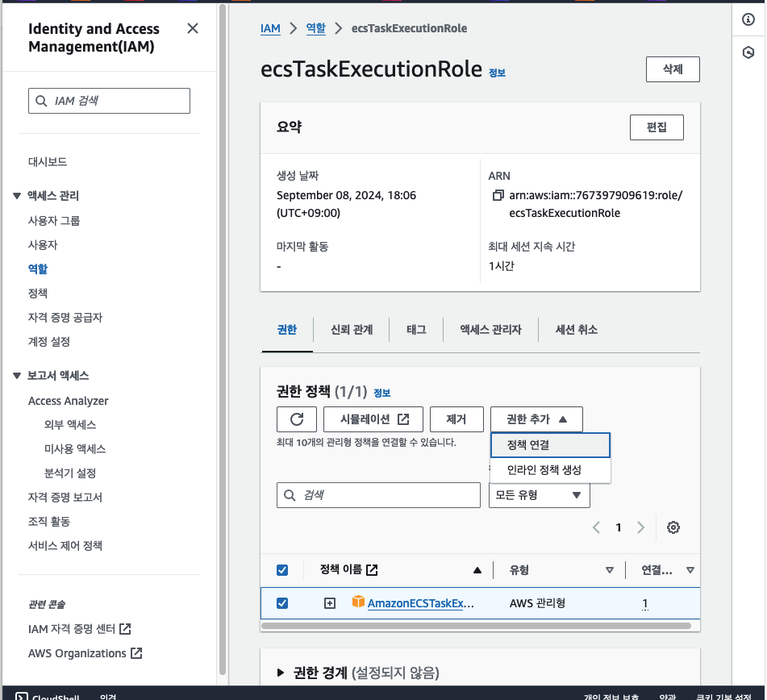Open the 정보 link beside 권한 정책
The image size is (767, 700).
click(x=381, y=393)
